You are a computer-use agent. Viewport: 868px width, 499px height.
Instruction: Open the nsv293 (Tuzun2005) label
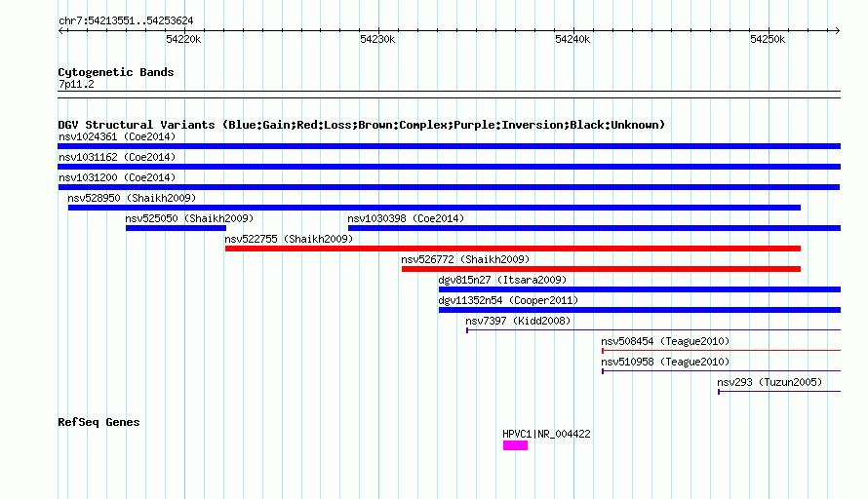(769, 382)
